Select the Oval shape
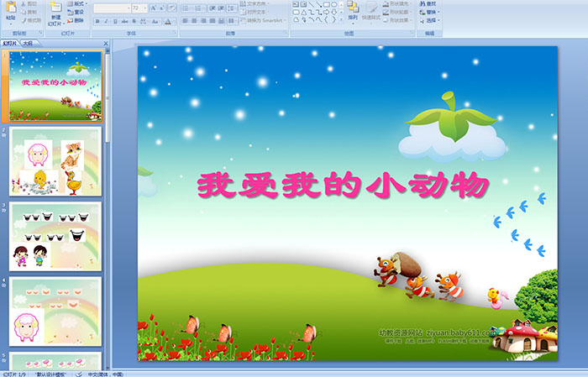 tap(333, 4)
